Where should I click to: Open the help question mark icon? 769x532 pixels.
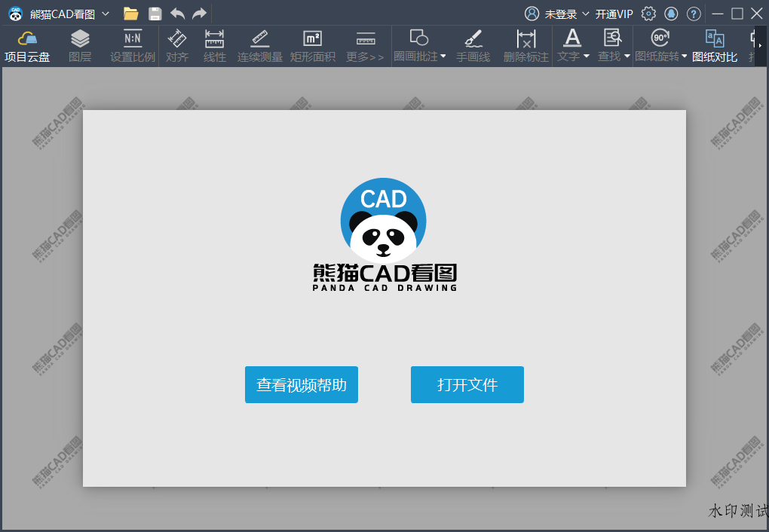(694, 14)
